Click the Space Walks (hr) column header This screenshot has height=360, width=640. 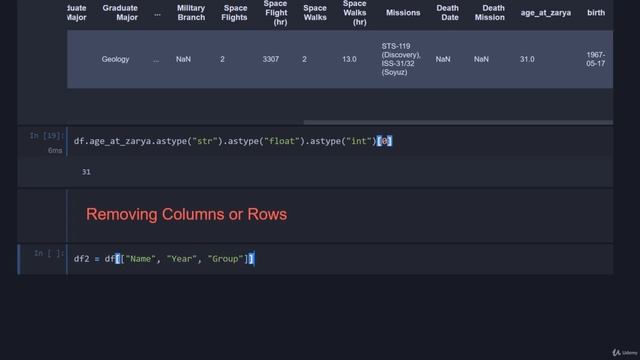coord(354,13)
